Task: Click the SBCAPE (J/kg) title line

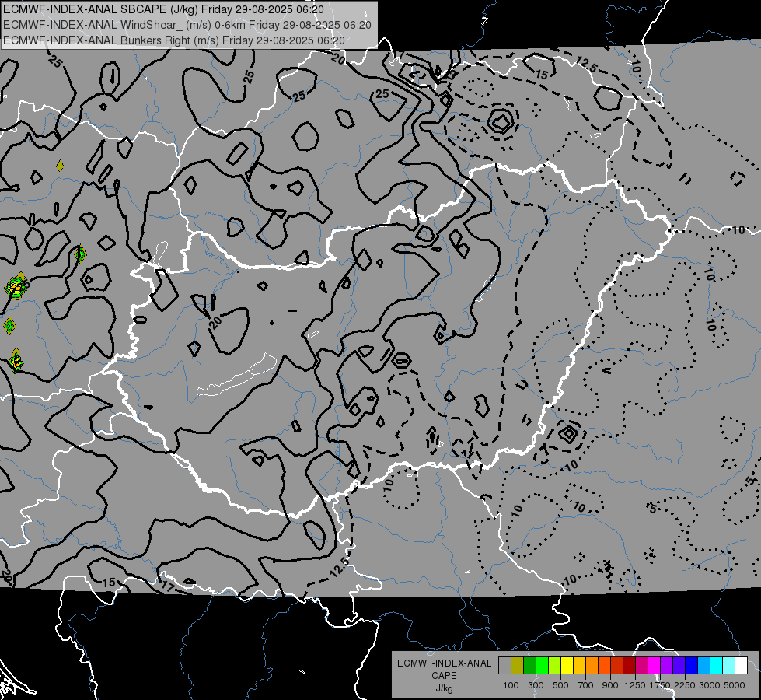Action: point(163,9)
